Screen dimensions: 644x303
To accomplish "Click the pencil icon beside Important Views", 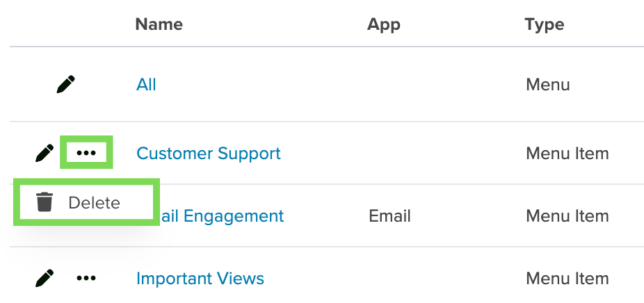I will [x=45, y=279].
